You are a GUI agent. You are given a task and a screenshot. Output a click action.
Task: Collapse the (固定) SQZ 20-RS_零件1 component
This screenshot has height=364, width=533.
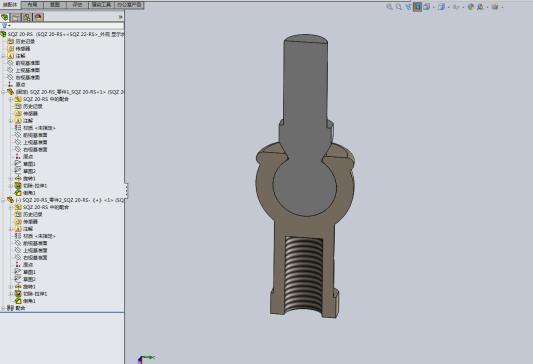coord(3,92)
